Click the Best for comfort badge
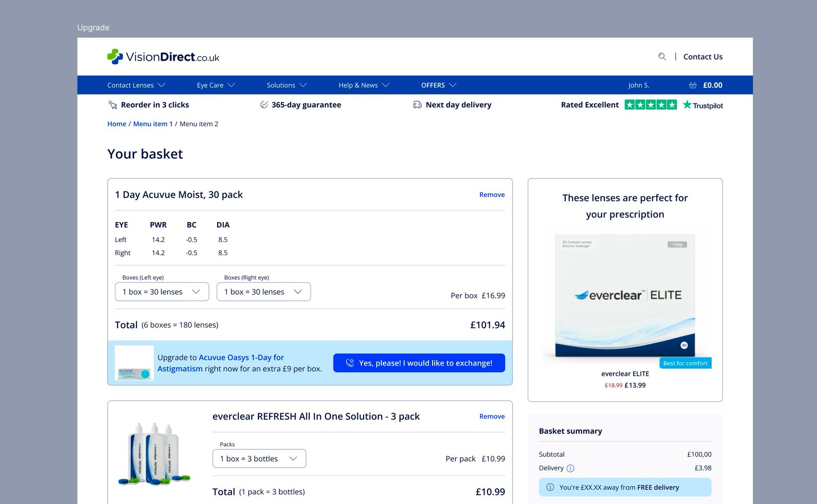Viewport: 817px width, 504px height. click(685, 363)
